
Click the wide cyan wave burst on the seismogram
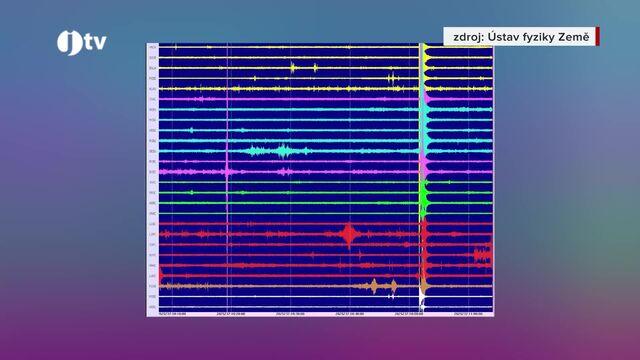(x=278, y=151)
